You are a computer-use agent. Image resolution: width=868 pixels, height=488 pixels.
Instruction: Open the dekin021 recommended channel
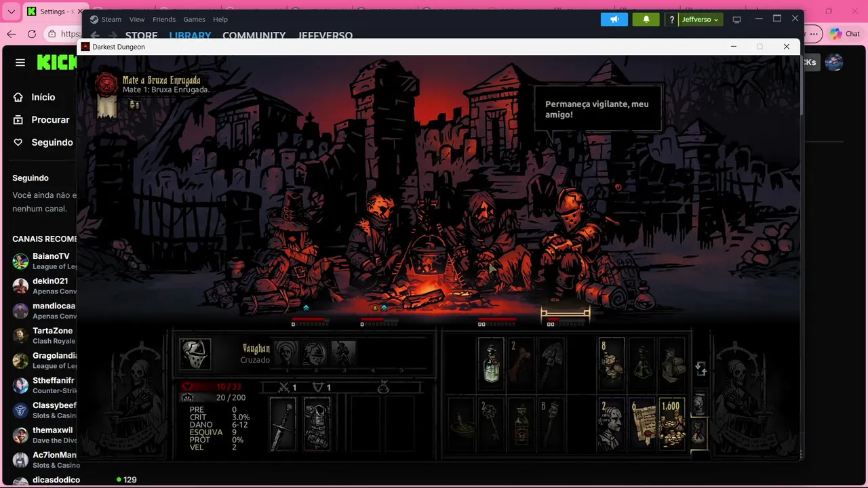tap(43, 286)
